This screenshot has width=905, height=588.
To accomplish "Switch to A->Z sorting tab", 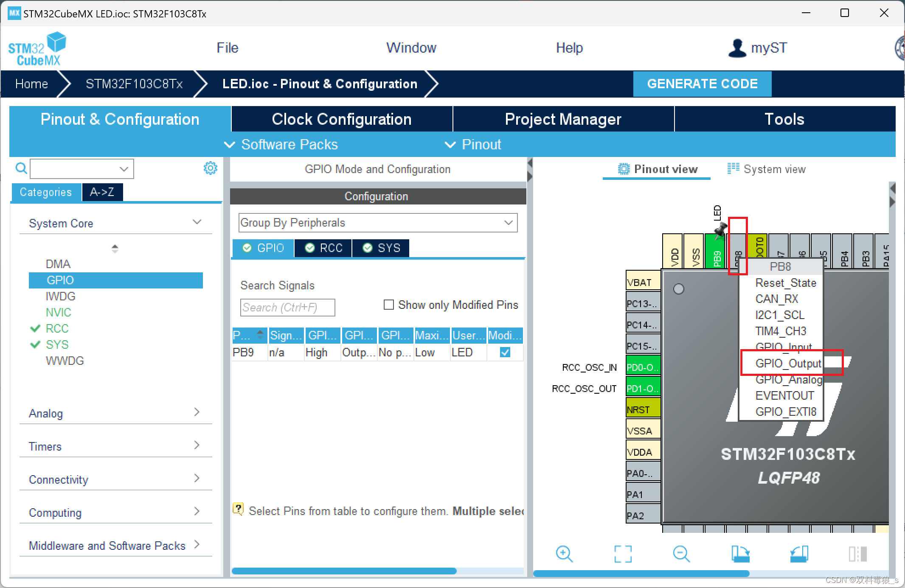I will [102, 192].
